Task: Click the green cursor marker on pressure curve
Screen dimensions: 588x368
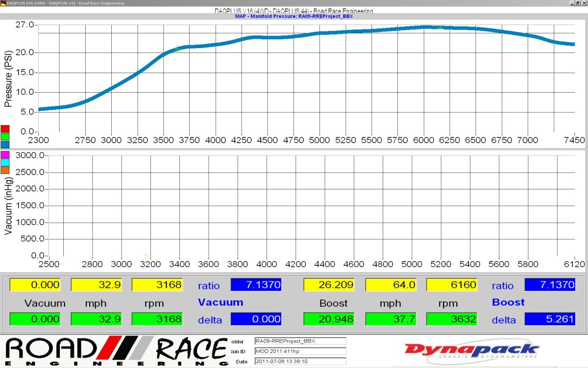Action: pos(177,49)
